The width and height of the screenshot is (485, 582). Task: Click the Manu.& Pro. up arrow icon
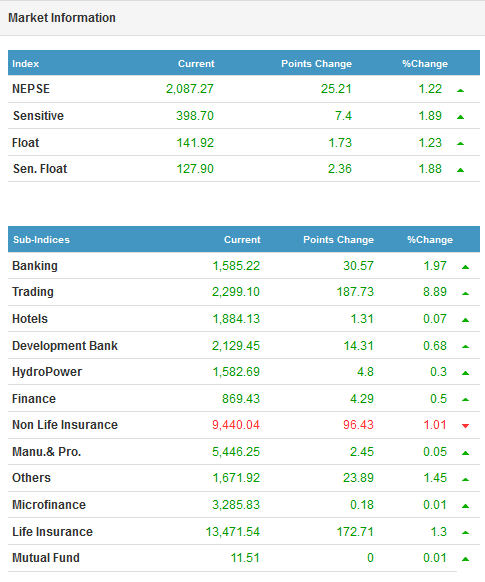click(x=466, y=453)
